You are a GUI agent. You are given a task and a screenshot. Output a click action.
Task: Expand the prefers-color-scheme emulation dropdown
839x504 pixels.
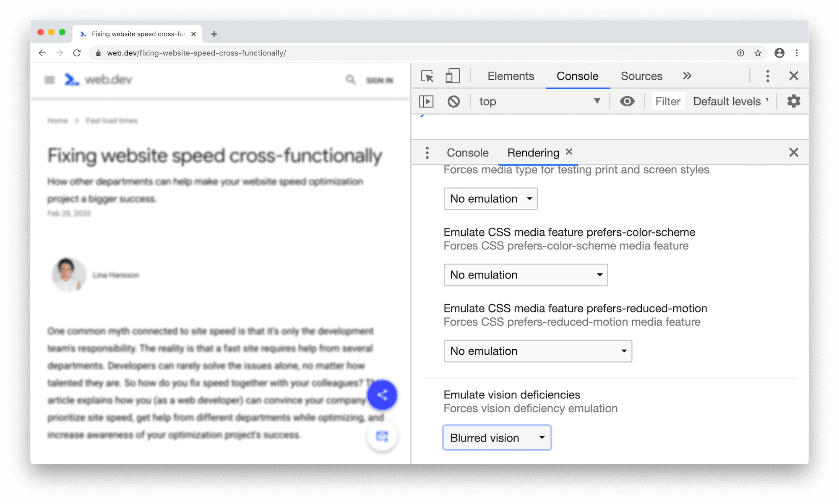[525, 275]
